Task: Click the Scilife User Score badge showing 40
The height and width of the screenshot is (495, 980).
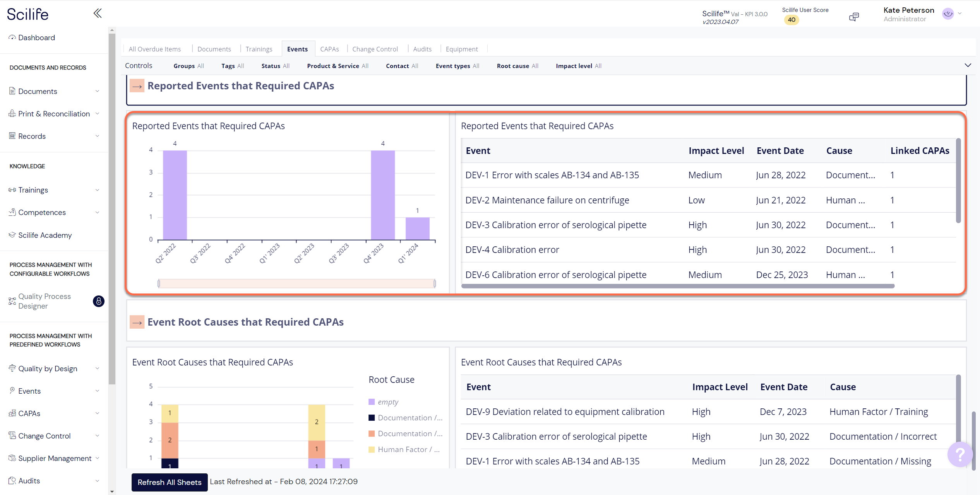Action: (x=792, y=19)
